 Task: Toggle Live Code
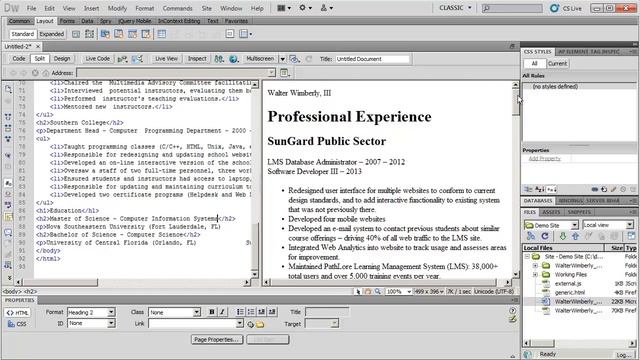click(x=98, y=59)
